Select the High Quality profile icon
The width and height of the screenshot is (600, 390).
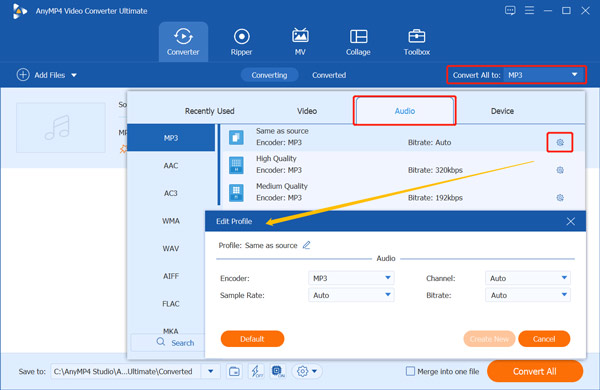pyautogui.click(x=236, y=165)
